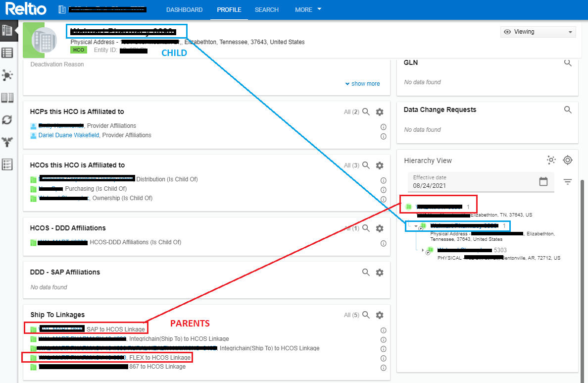Viewport: 588px width, 383px height.
Task: Collapse the child node in Hierarchy View
Action: click(415, 226)
